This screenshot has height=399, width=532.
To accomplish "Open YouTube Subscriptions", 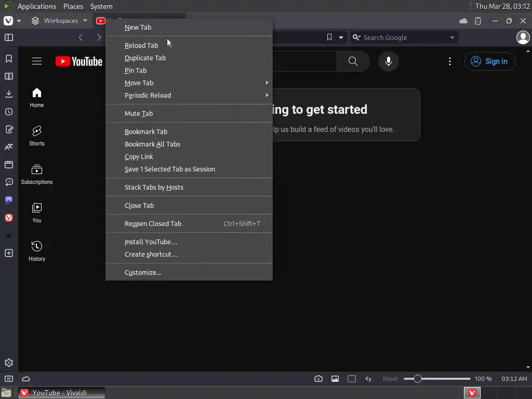I will tap(37, 175).
